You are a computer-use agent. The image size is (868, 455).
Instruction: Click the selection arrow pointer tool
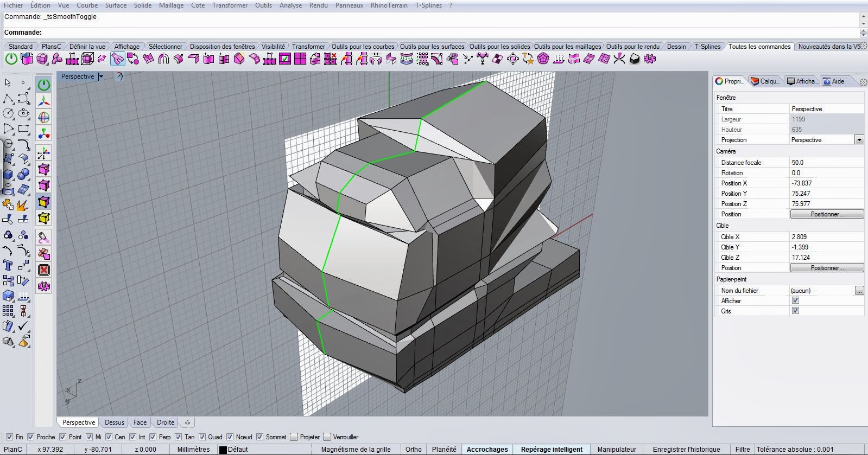(8, 83)
